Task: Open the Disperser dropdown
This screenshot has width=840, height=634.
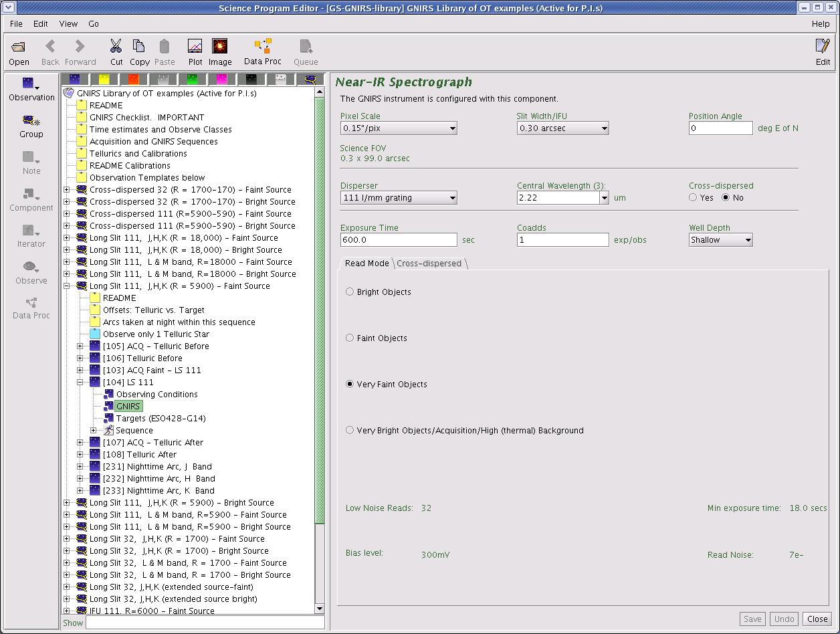Action: pos(399,197)
